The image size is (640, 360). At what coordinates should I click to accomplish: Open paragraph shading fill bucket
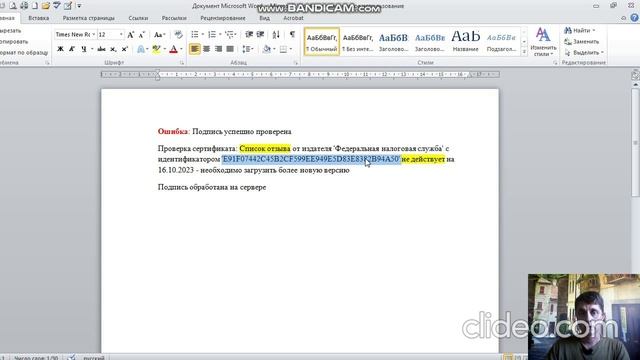[267, 49]
